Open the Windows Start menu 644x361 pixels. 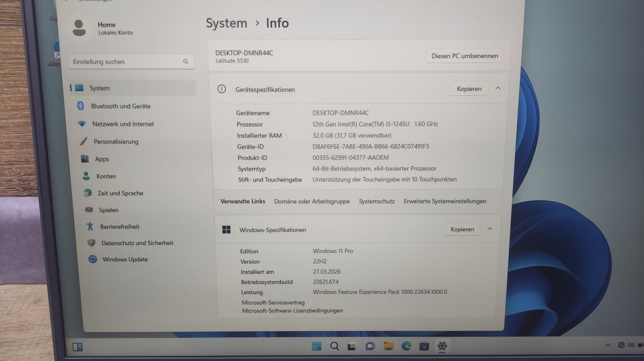click(x=317, y=346)
